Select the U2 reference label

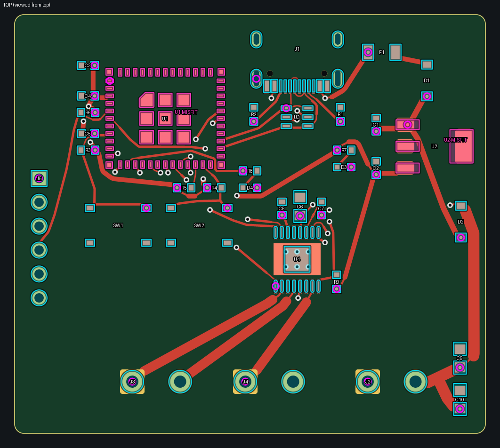point(434,146)
